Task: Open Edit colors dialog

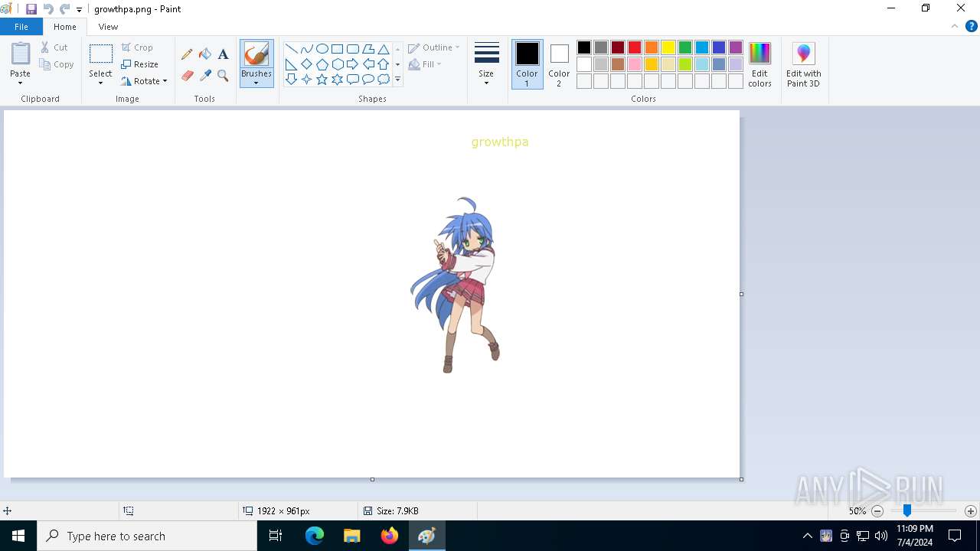Action: (x=759, y=64)
